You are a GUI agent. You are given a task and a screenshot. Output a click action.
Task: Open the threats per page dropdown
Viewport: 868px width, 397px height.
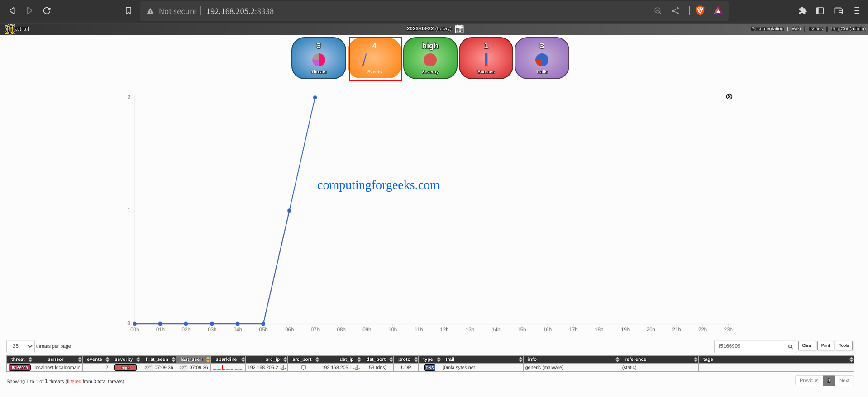[x=21, y=346]
